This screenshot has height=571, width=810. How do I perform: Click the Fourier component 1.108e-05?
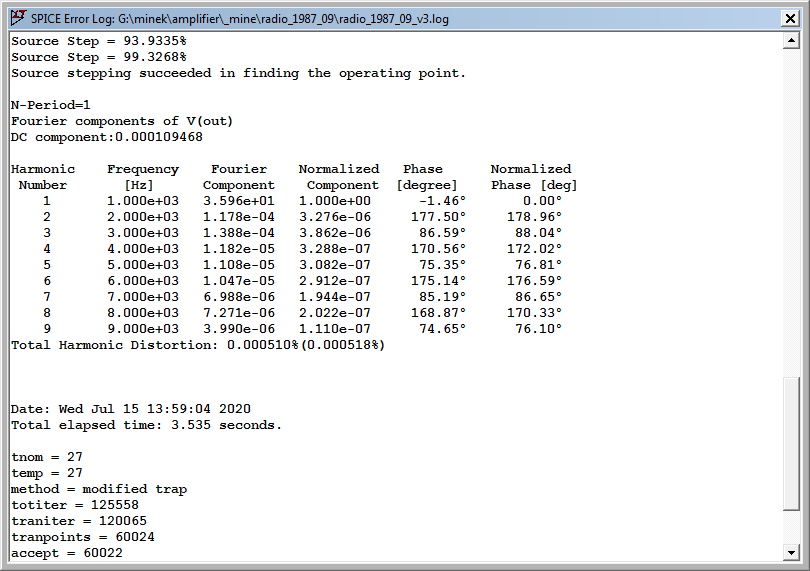tap(239, 266)
